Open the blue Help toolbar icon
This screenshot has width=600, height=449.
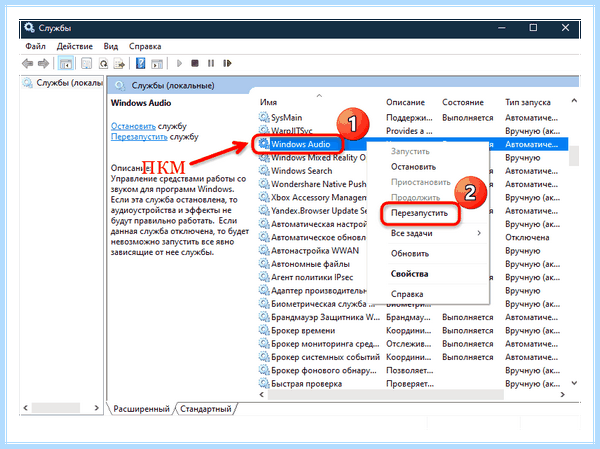(140, 64)
